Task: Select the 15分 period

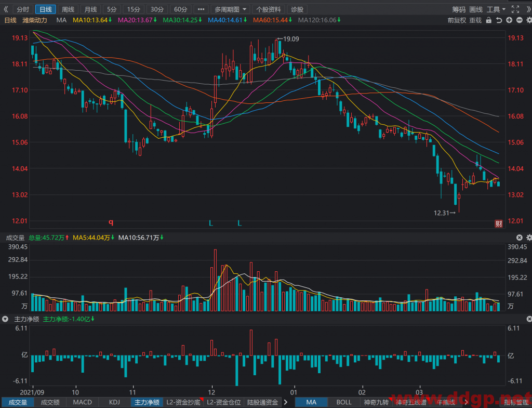Action: [134, 9]
